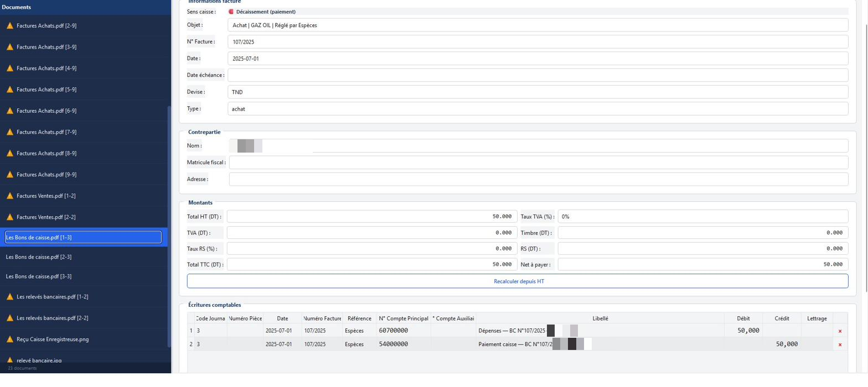Screen dimensions: 868x387
Task: Click warning icon beside Factures Achats.pdf [5-9]
Action: [9, 90]
